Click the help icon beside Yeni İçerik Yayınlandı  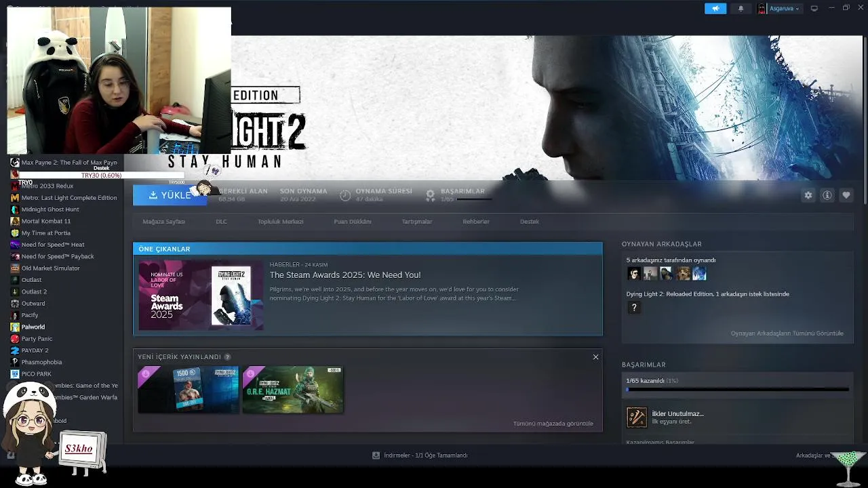click(227, 357)
